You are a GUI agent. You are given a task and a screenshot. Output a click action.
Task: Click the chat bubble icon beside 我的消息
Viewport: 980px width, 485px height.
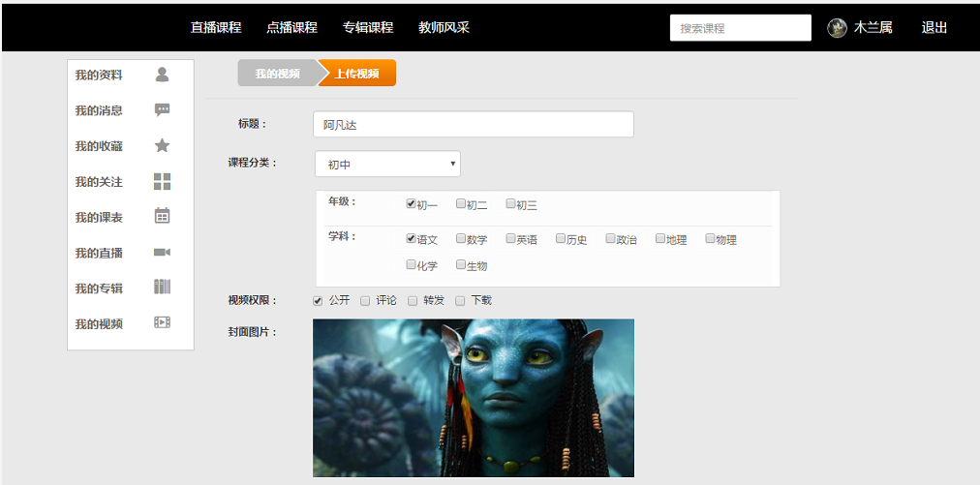(162, 110)
